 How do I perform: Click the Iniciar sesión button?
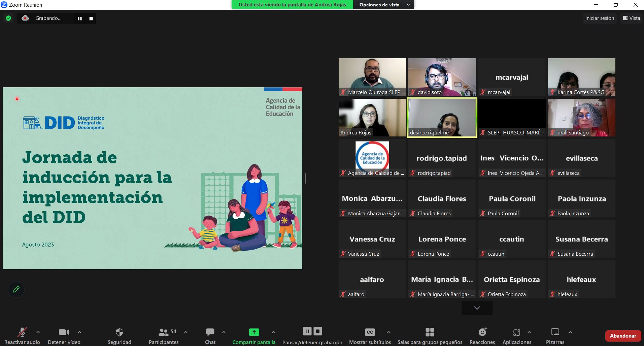tap(599, 18)
